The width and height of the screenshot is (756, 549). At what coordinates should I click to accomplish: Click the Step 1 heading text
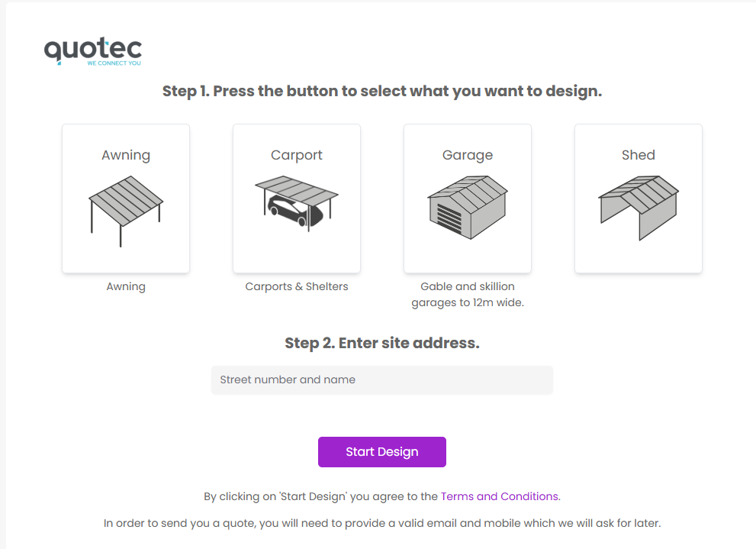click(382, 91)
